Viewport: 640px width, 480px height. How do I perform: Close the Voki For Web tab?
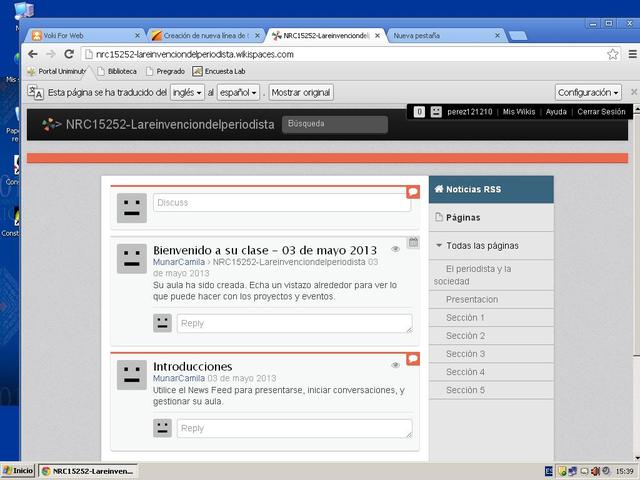tap(138, 36)
